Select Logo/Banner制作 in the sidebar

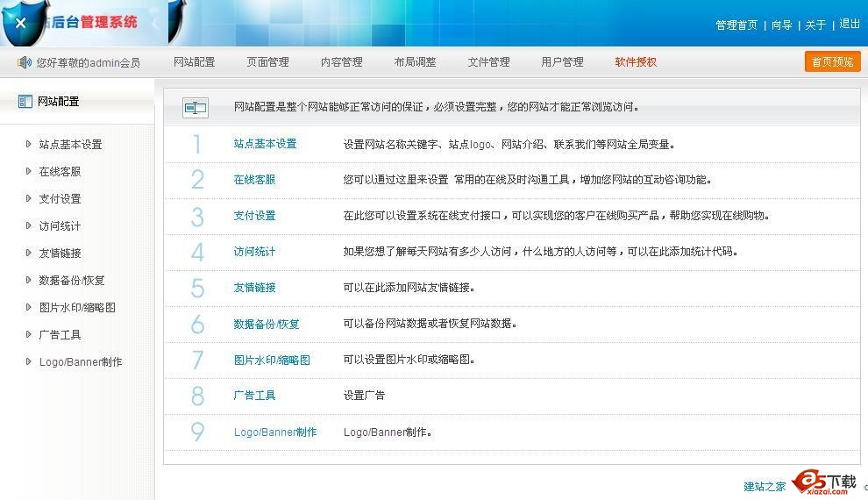81,362
